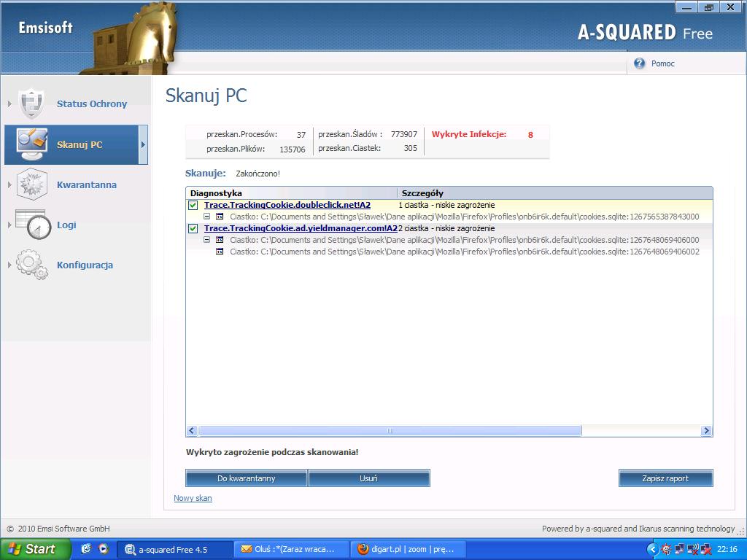Open Pomoc help
747x560 pixels.
click(x=662, y=63)
